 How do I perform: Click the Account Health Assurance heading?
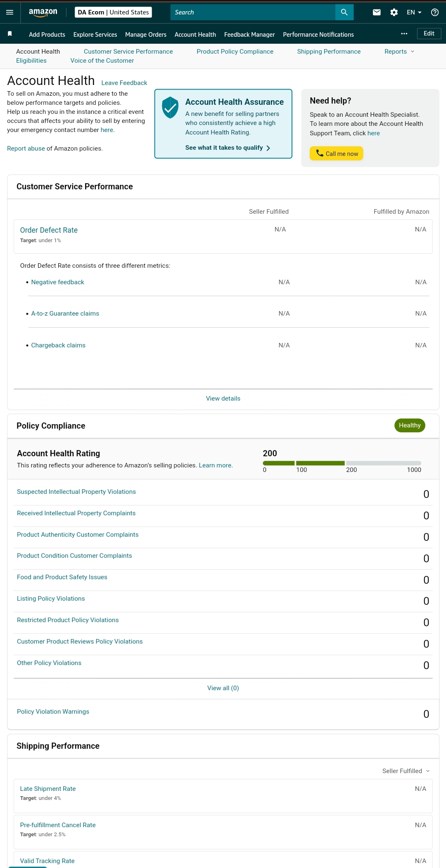coord(234,102)
